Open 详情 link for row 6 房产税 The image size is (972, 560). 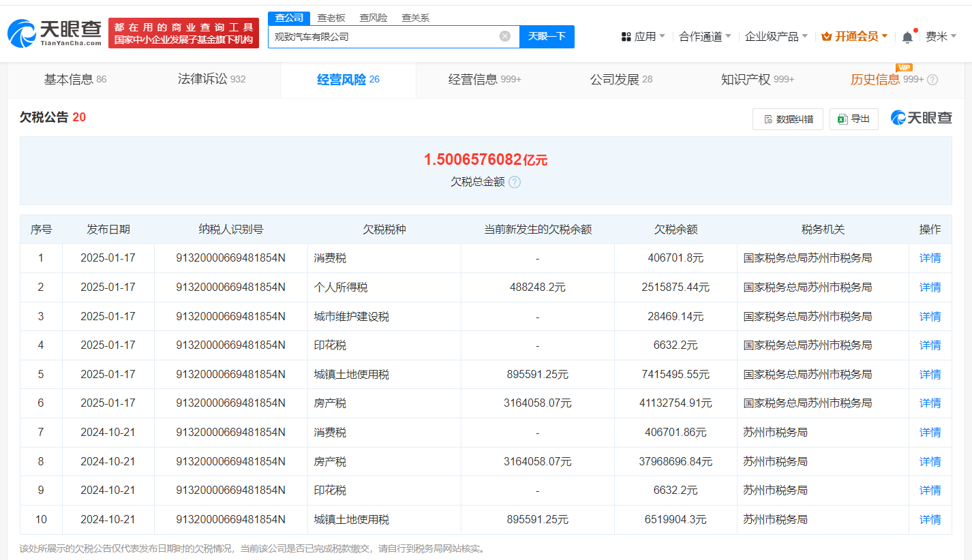(x=930, y=403)
